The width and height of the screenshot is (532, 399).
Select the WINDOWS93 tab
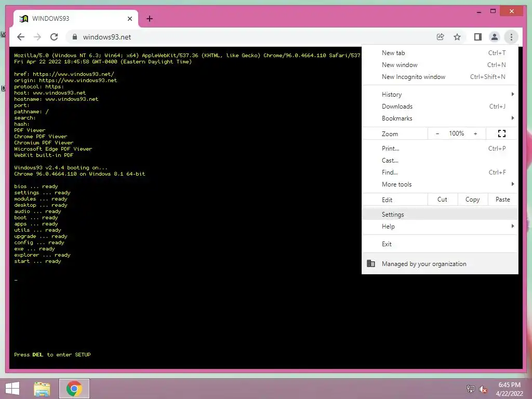pyautogui.click(x=76, y=19)
